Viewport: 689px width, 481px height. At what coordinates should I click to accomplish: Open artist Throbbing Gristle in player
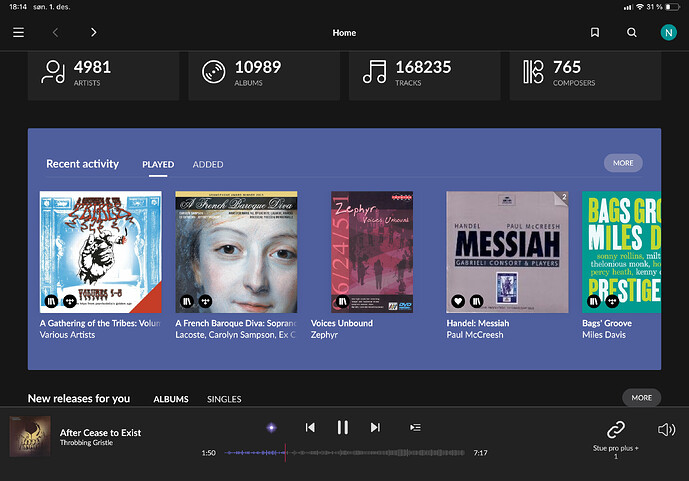pyautogui.click(x=86, y=443)
